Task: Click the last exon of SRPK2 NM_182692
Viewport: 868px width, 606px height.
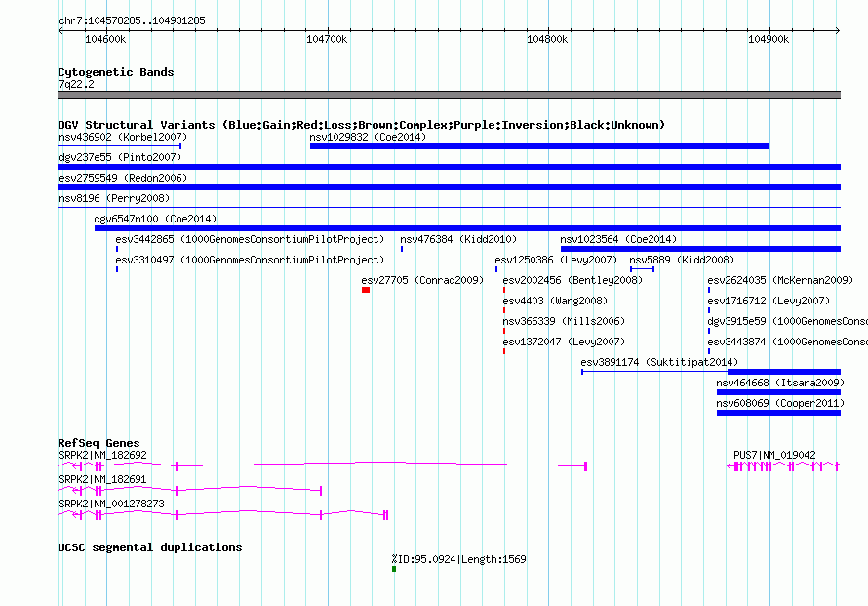Action: click(x=586, y=466)
